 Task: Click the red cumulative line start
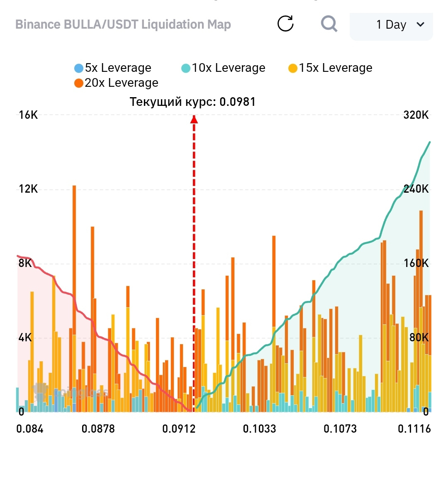(x=18, y=256)
